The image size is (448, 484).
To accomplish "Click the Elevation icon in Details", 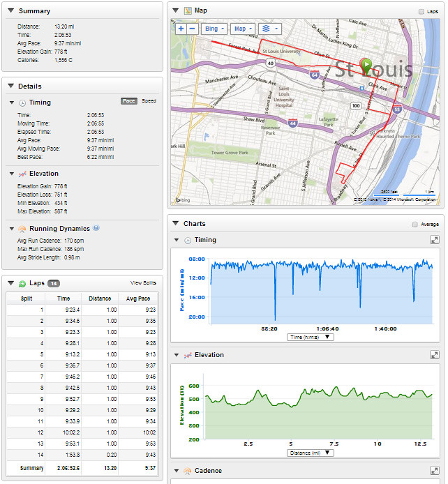I will pos(22,174).
